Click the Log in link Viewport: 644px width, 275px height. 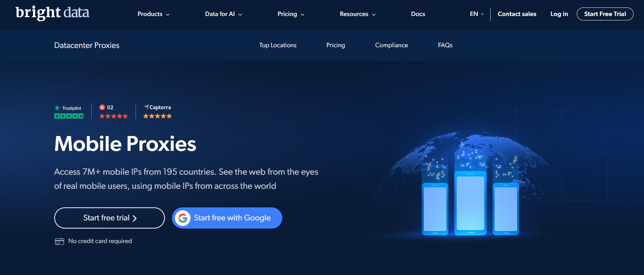[x=559, y=14]
